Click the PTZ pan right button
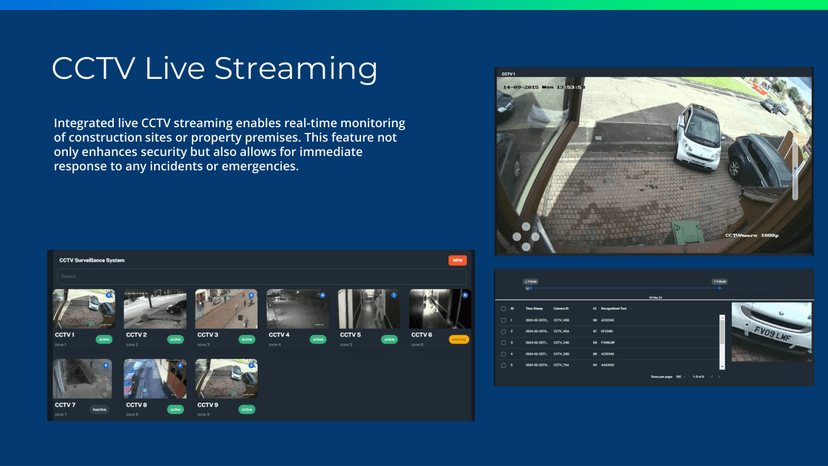This screenshot has width=828, height=466. tap(534, 237)
